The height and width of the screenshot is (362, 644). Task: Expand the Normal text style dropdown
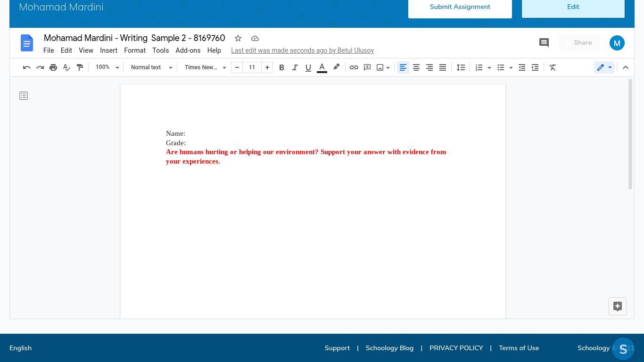pos(151,67)
